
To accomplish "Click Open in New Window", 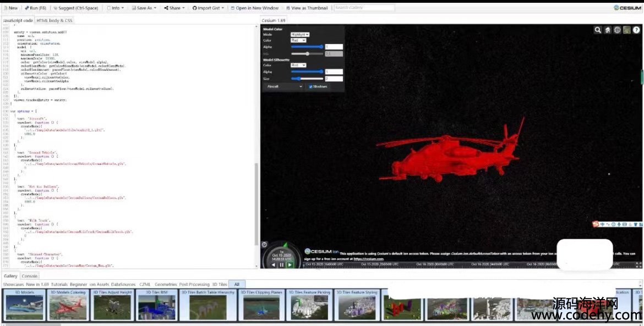I will (x=254, y=8).
